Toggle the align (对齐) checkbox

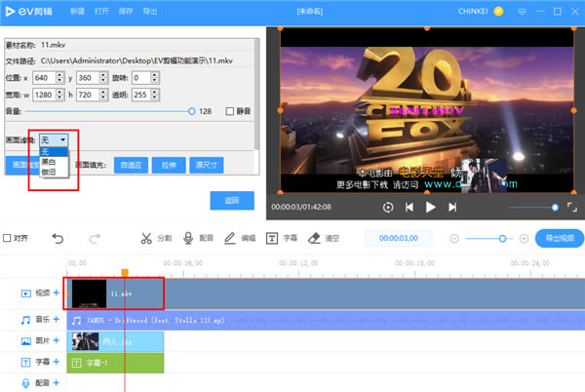point(8,238)
